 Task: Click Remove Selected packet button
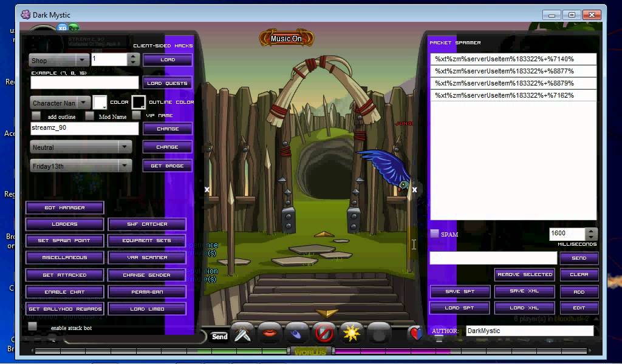525,274
